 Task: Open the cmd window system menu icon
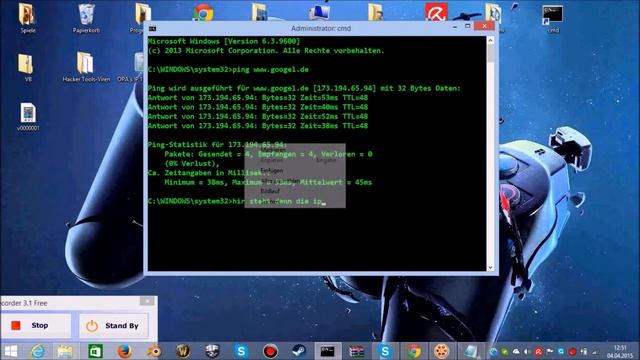click(153, 29)
